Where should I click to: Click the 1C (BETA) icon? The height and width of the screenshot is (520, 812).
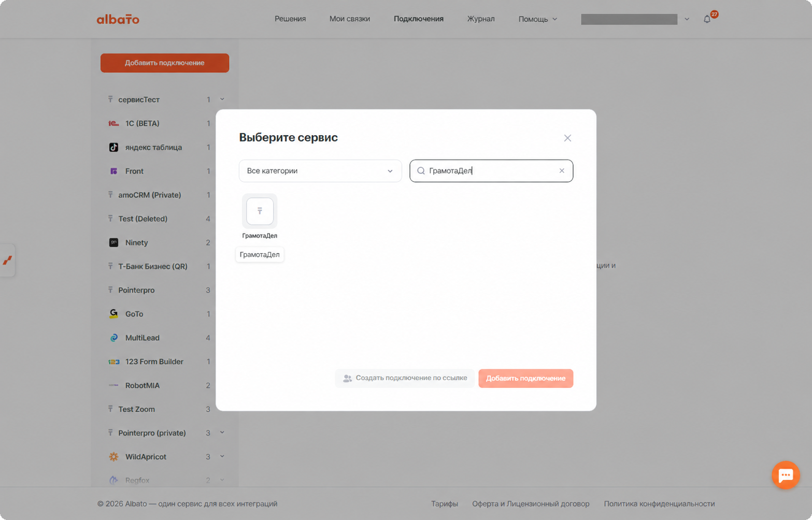click(113, 123)
